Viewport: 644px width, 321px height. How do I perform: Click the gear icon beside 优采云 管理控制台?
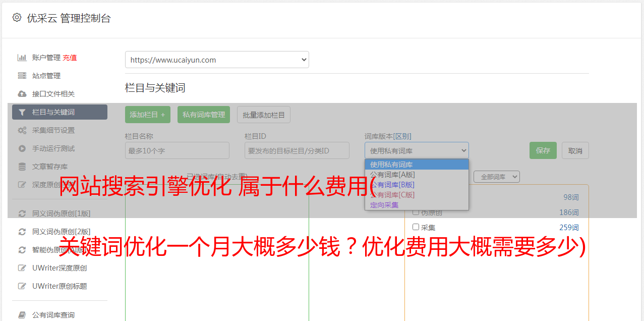coord(17,18)
